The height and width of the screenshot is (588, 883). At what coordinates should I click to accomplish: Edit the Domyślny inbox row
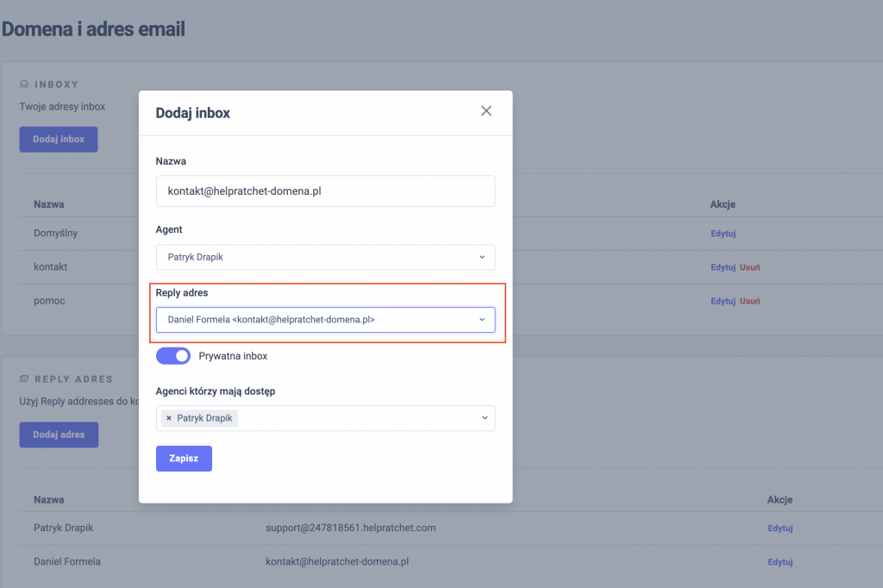[723, 234]
